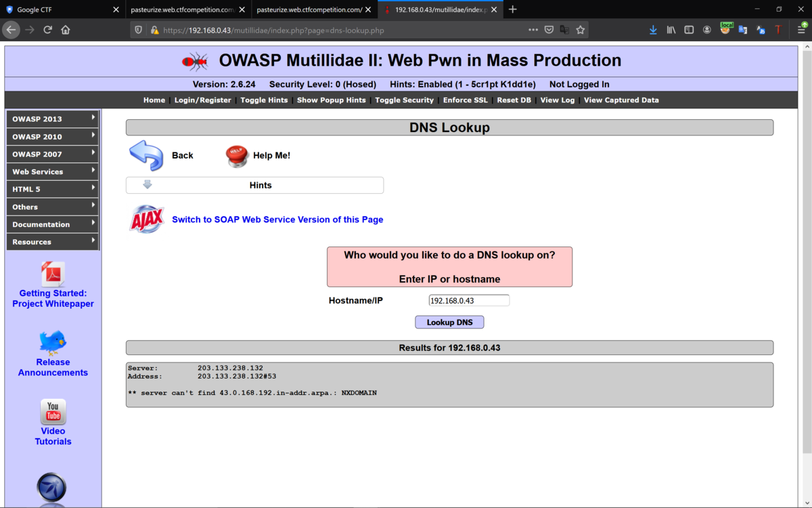Save page to Pocket
Screen dimensions: 812x508
(549, 30)
